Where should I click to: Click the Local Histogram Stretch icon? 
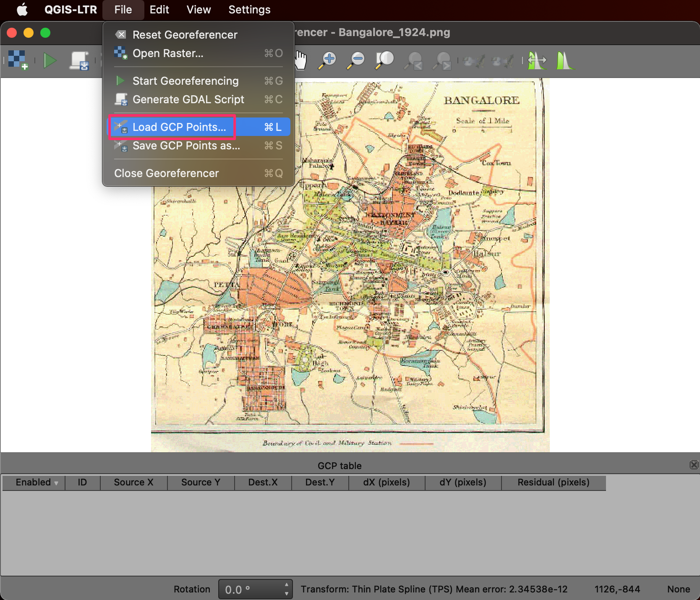[x=565, y=60]
